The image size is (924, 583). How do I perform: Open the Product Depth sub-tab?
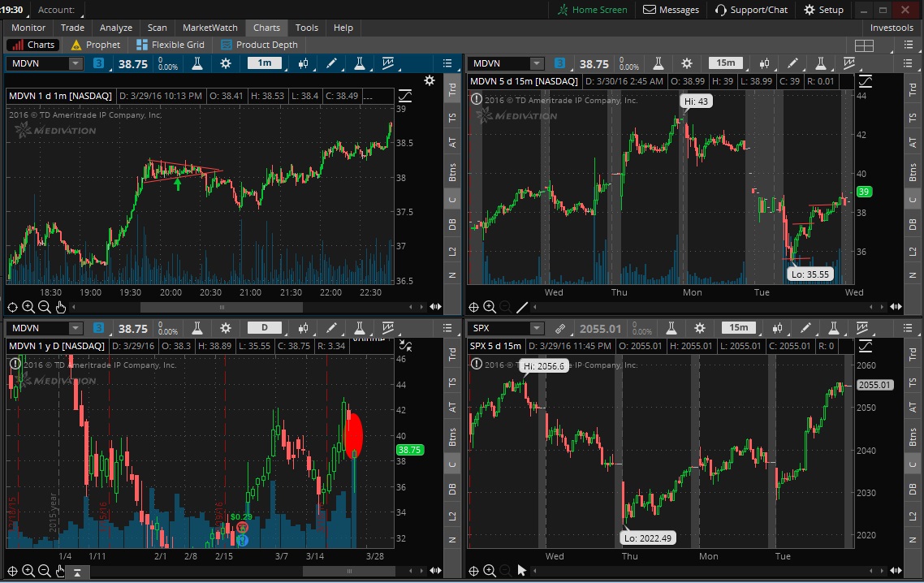[259, 45]
